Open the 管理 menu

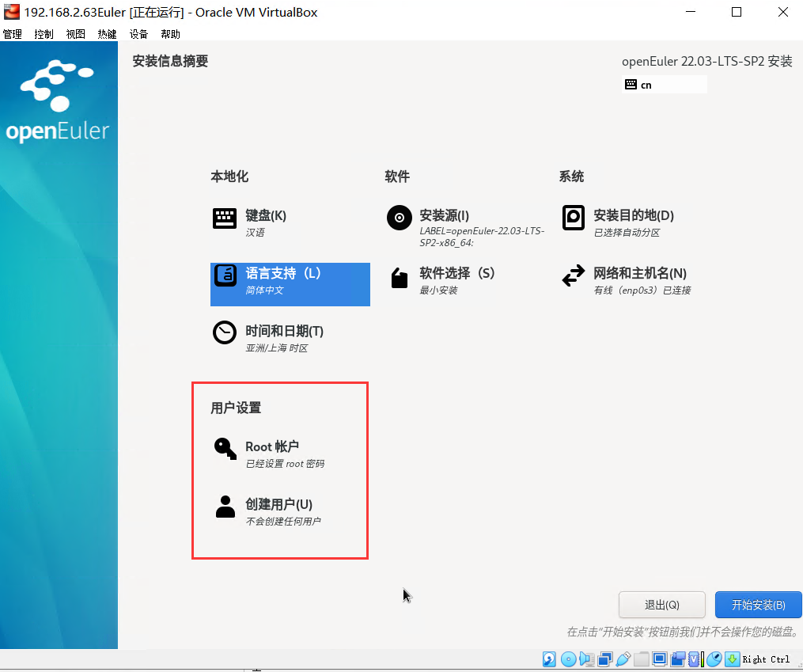click(13, 34)
